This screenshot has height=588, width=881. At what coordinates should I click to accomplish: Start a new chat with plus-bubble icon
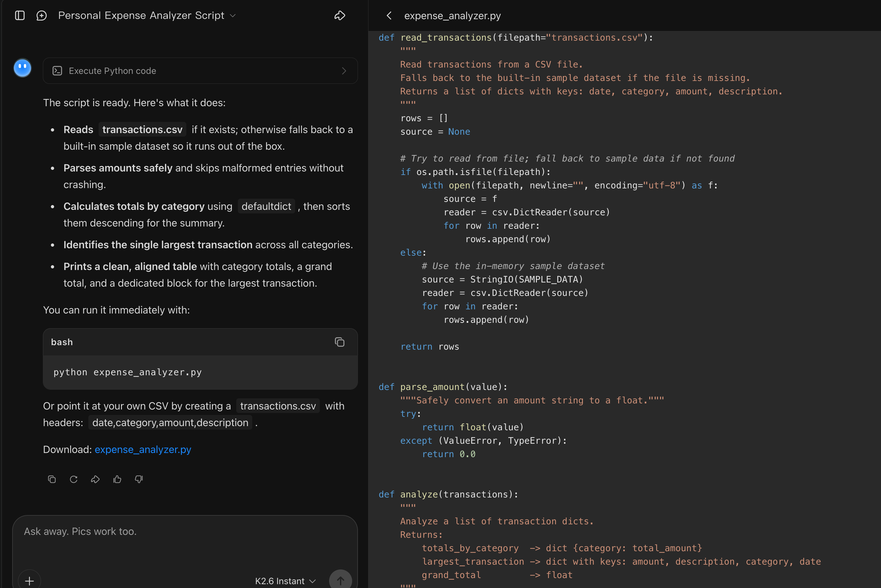(42, 15)
